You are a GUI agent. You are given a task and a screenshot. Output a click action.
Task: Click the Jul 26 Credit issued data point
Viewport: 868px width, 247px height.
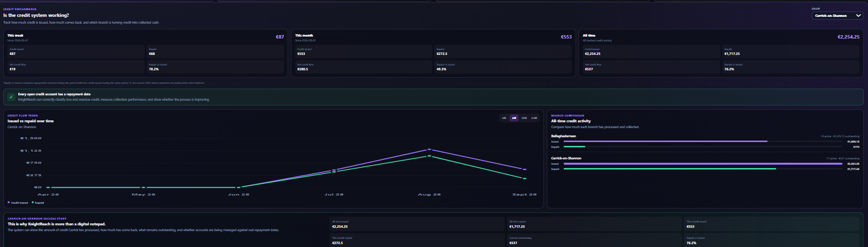tap(334, 170)
